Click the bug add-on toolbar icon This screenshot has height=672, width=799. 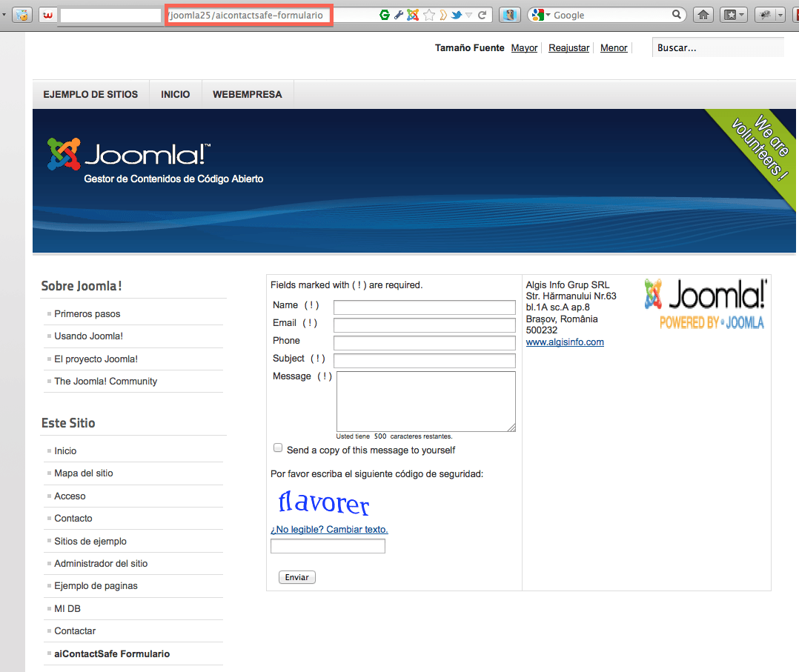(765, 16)
